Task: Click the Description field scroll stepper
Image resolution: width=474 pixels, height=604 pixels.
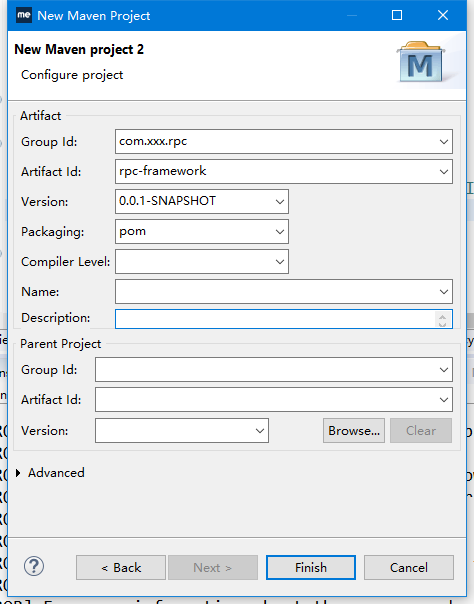Action: [442, 319]
